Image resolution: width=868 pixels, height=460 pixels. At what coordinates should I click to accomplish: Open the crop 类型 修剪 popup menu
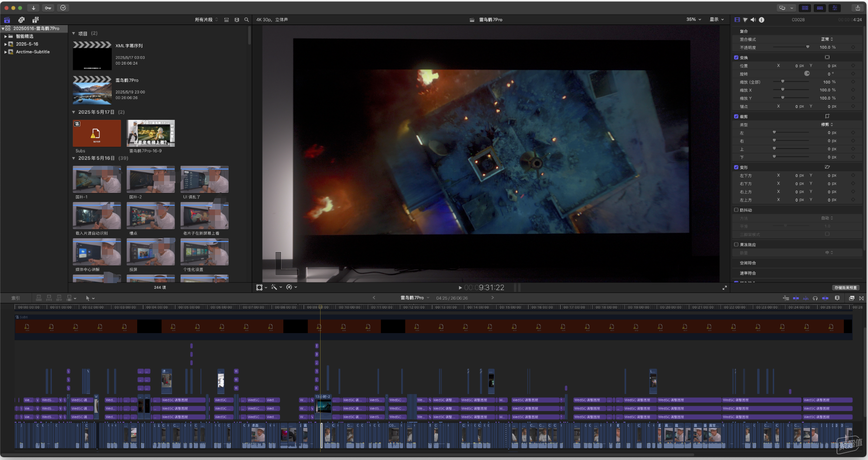pyautogui.click(x=827, y=125)
